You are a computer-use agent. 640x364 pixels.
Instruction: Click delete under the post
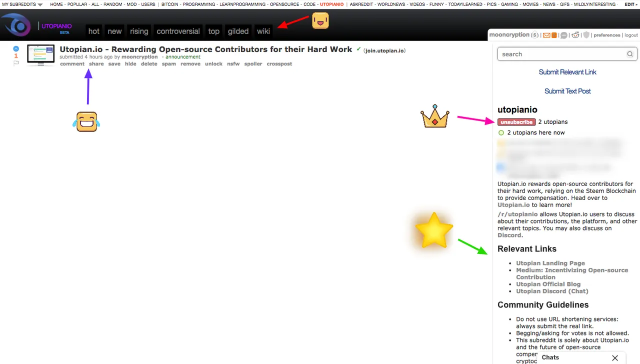tap(149, 64)
